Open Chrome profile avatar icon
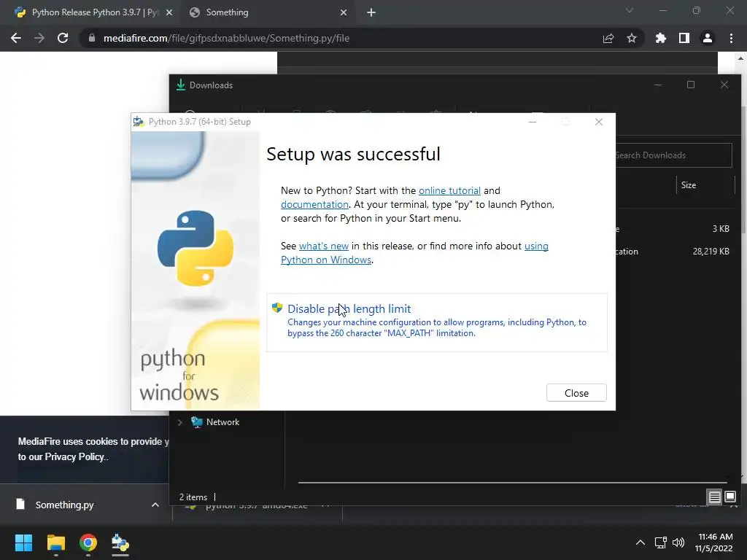This screenshot has height=560, width=747. [x=708, y=38]
